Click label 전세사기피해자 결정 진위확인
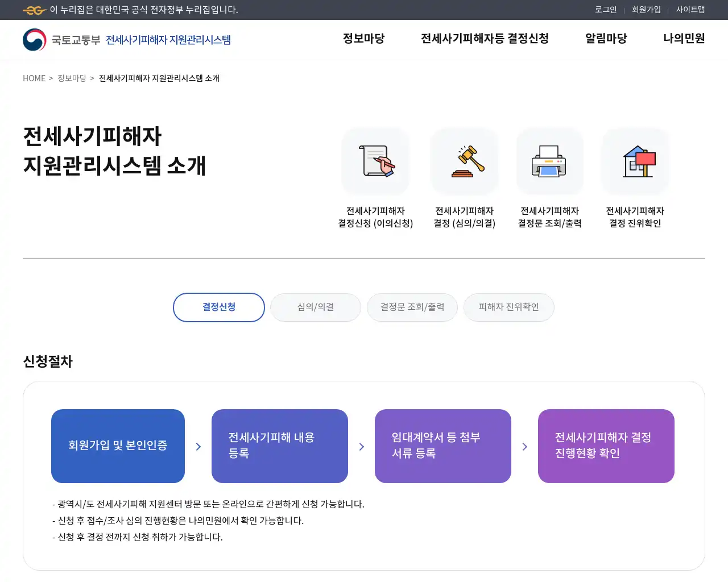Image resolution: width=728 pixels, height=582 pixels. pyautogui.click(x=635, y=217)
